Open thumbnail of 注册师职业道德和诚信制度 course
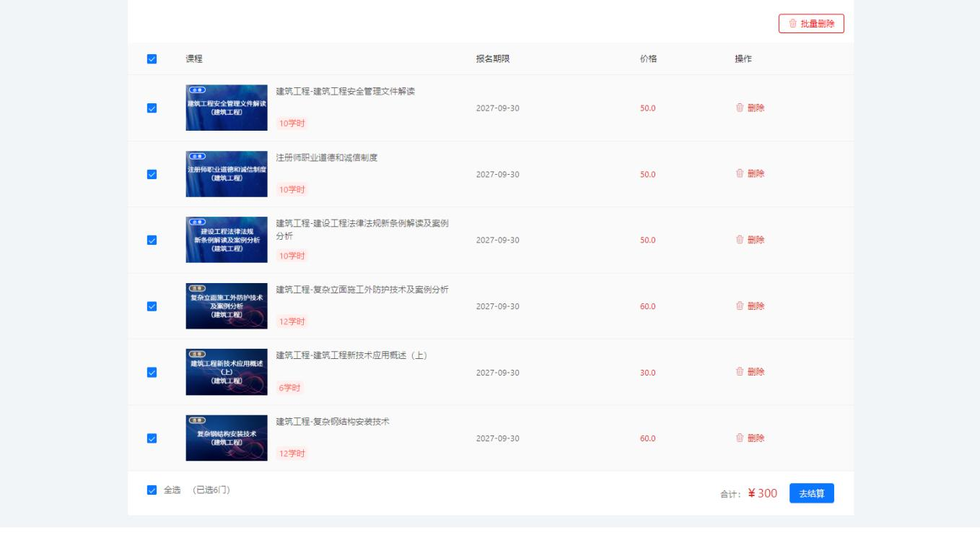This screenshot has width=980, height=533. coord(227,174)
